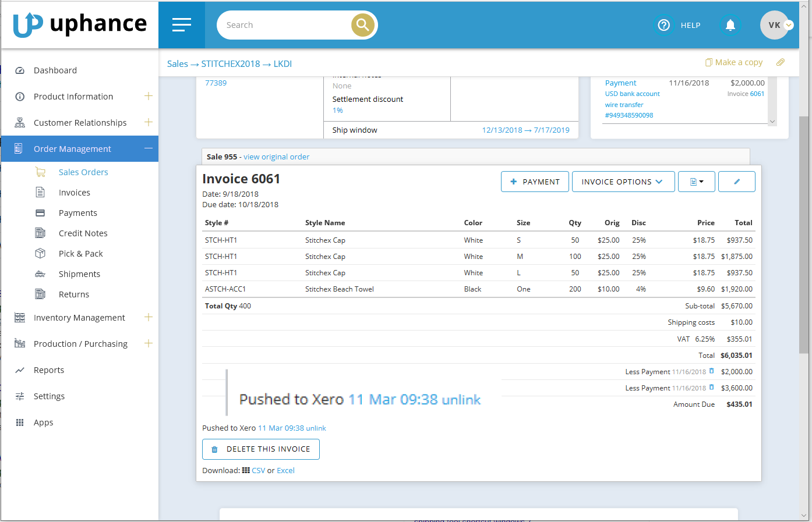Viewport: 812px width, 522px height.
Task: Open the invoice document dropdown button
Action: pos(697,182)
